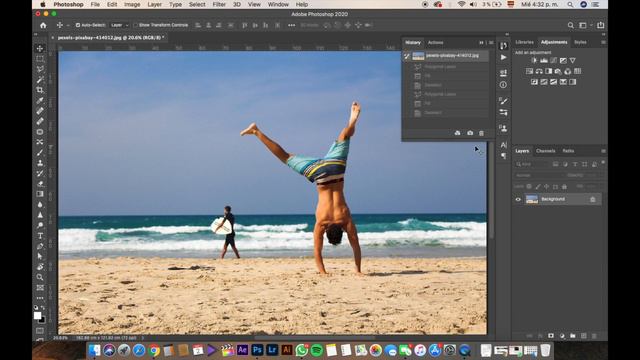
Task: Turn layer filtering on or off
Action: [x=603, y=163]
